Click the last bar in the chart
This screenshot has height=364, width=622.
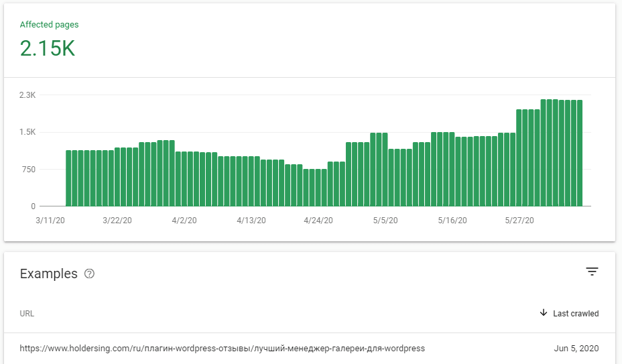(580, 154)
